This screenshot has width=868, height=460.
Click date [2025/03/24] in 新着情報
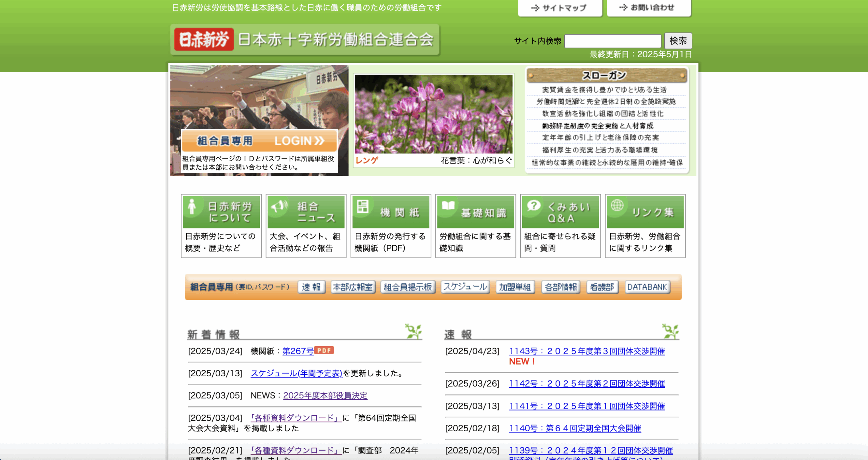tap(215, 351)
